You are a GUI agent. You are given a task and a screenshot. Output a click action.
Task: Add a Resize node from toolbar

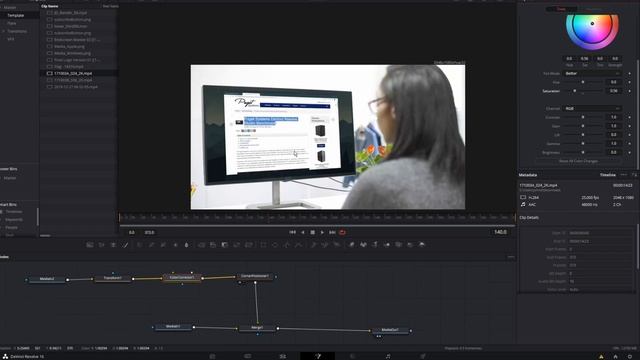pyautogui.click(x=237, y=245)
